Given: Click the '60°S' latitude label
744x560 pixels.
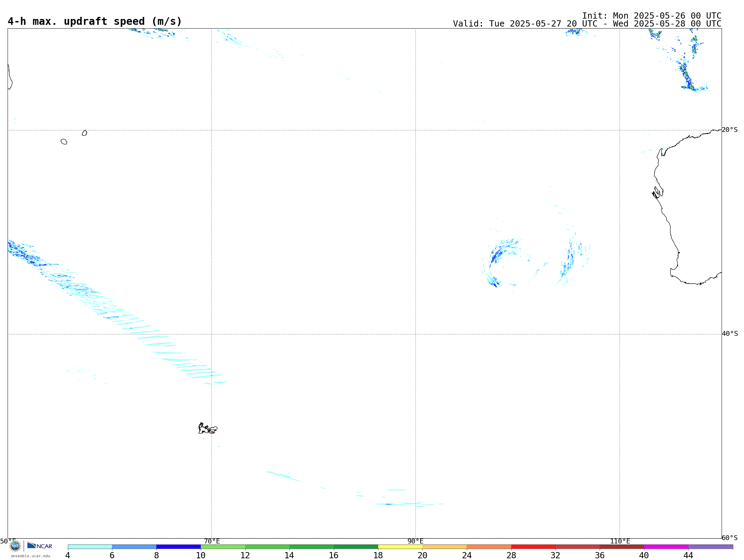Looking at the screenshot, I should tap(730, 538).
